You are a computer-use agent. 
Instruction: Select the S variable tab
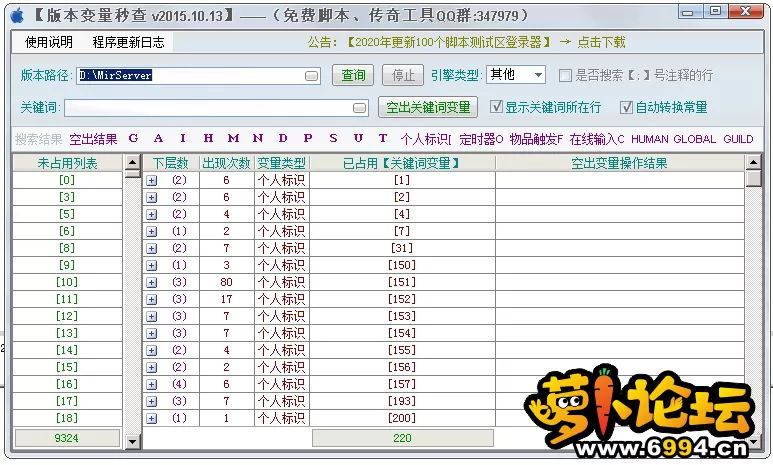[x=333, y=139]
